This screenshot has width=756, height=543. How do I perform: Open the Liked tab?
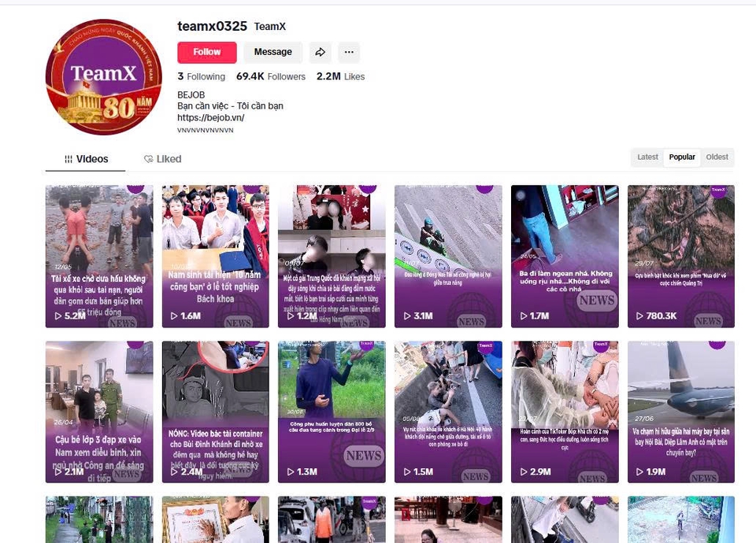tap(163, 159)
